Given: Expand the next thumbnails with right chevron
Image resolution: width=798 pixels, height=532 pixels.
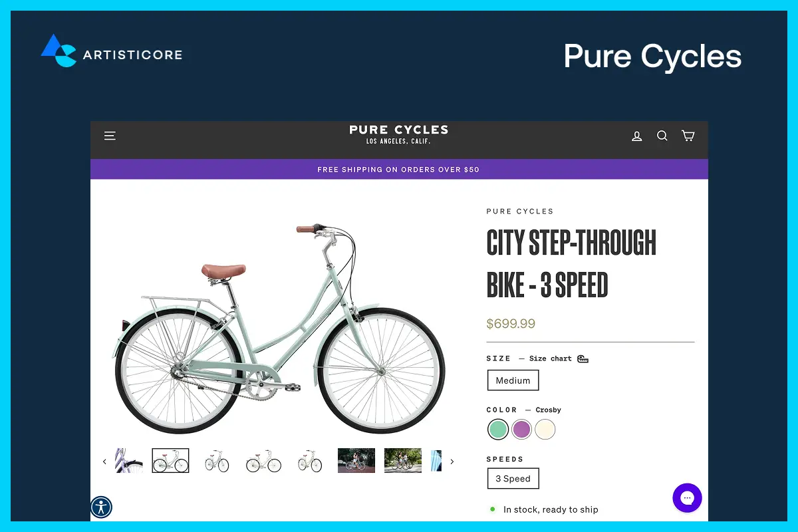Looking at the screenshot, I should click(452, 461).
